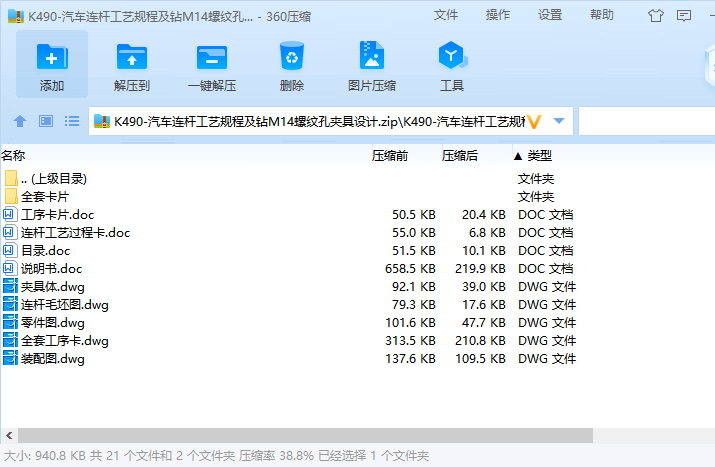Click the scrollbar left arrow
This screenshot has width=715, height=467.
point(9,436)
